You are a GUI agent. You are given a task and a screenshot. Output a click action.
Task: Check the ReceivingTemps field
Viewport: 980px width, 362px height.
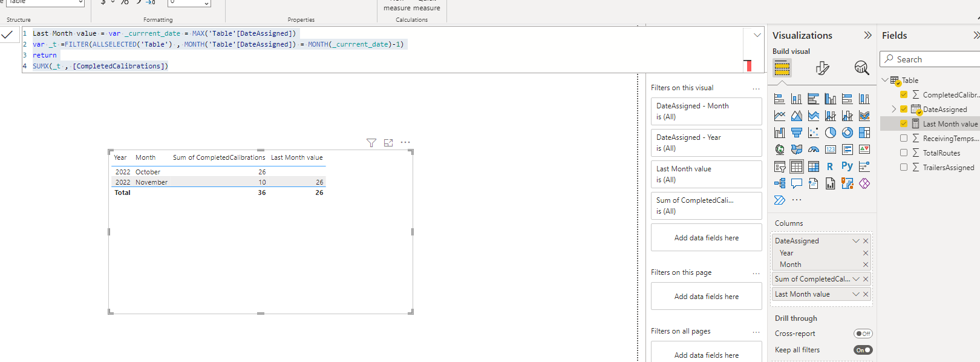[904, 138]
